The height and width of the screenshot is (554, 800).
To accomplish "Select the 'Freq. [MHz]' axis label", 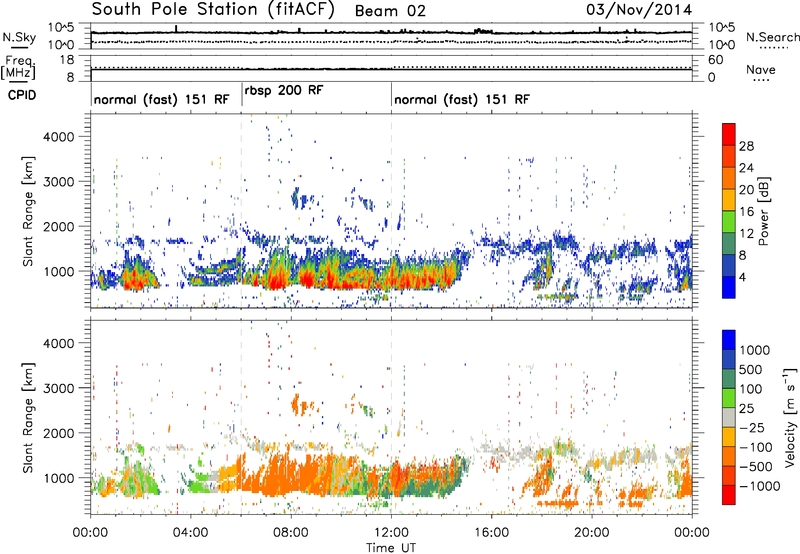I will click(18, 68).
